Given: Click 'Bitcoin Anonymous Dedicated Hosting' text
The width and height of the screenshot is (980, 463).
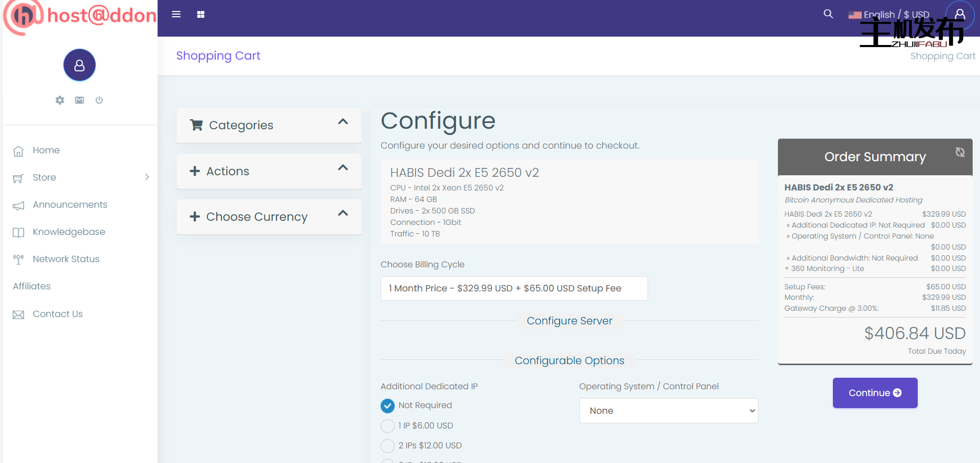Looking at the screenshot, I should point(853,200).
